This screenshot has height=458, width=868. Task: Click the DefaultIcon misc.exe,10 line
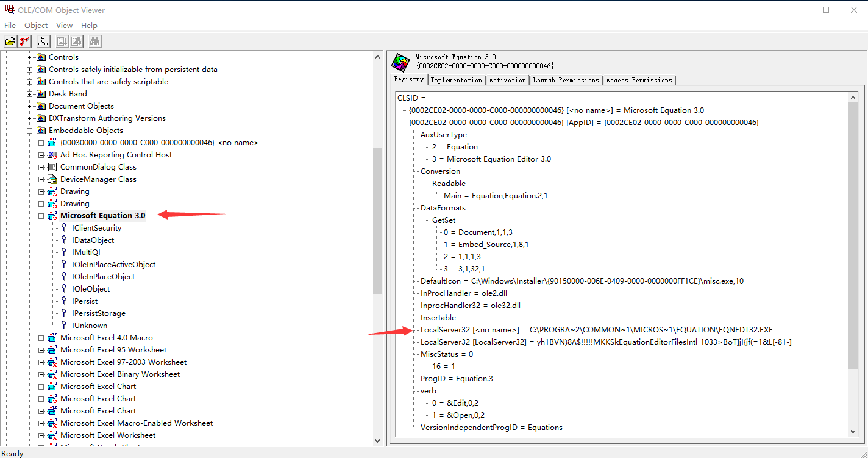[582, 281]
